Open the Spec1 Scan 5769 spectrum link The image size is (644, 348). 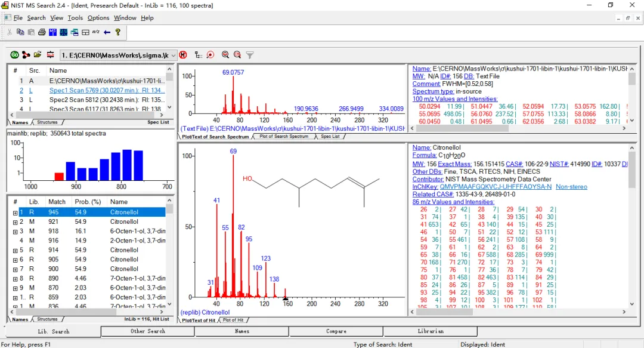coord(107,90)
